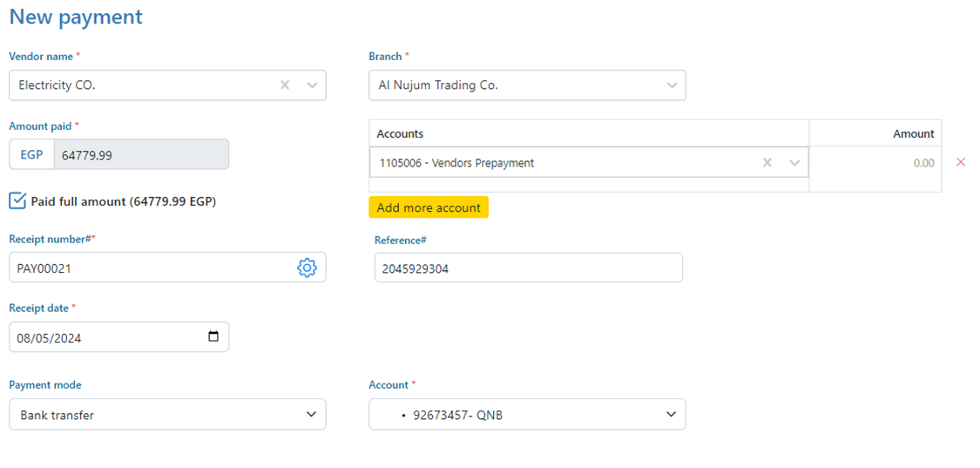This screenshot has height=468, width=980.
Task: Clear the Electricity CO. vendor selection
Action: pos(285,85)
